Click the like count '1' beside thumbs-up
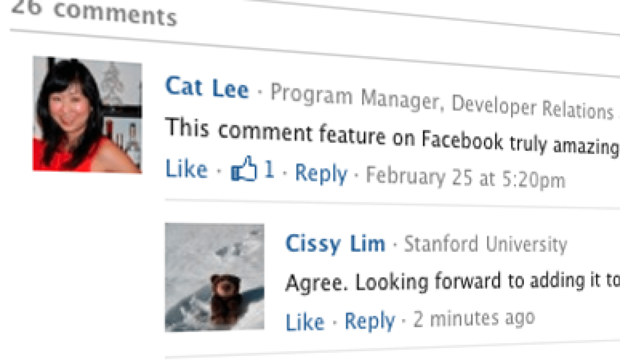 point(269,171)
